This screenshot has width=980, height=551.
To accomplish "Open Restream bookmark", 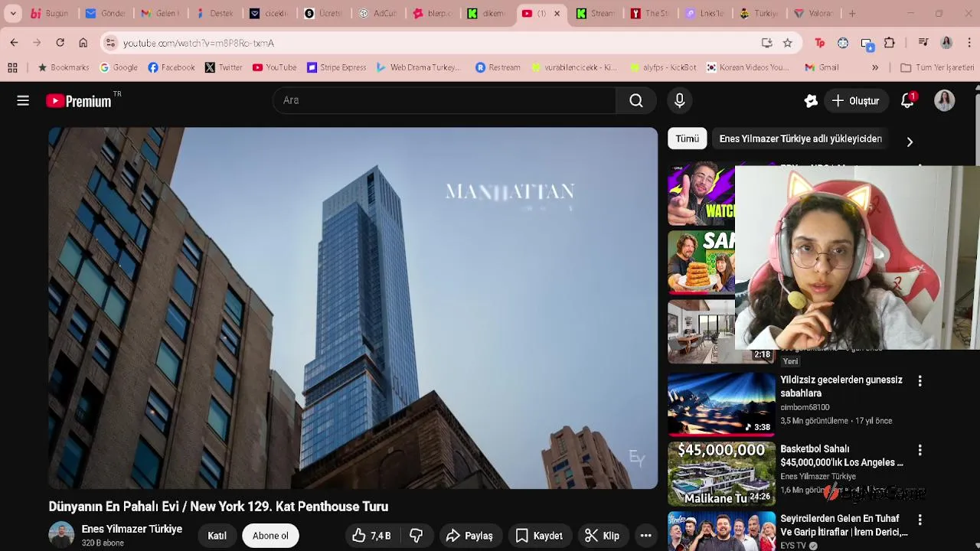I will coord(498,67).
